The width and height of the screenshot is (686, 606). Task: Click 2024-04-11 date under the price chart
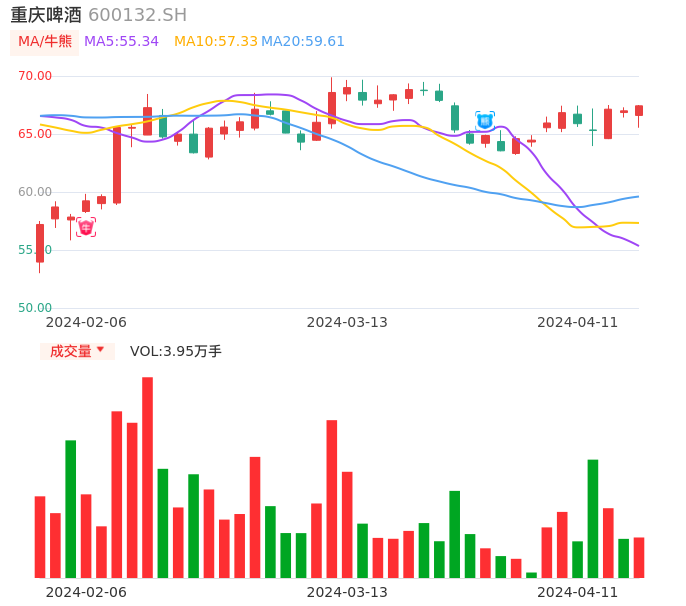pos(578,322)
